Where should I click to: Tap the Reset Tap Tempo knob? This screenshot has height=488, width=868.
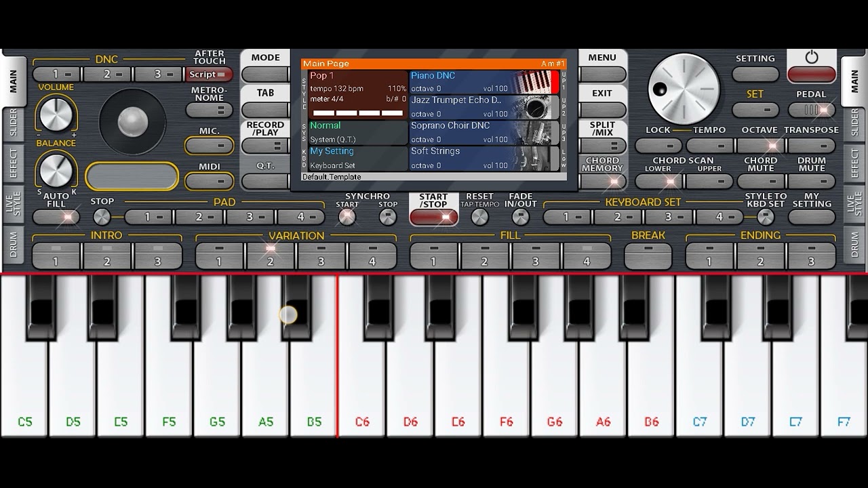click(x=479, y=217)
